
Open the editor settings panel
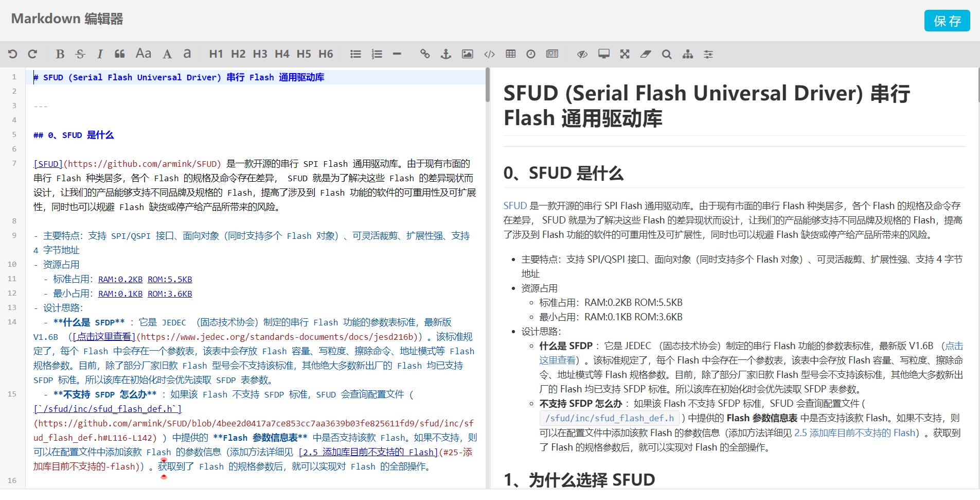pos(708,54)
